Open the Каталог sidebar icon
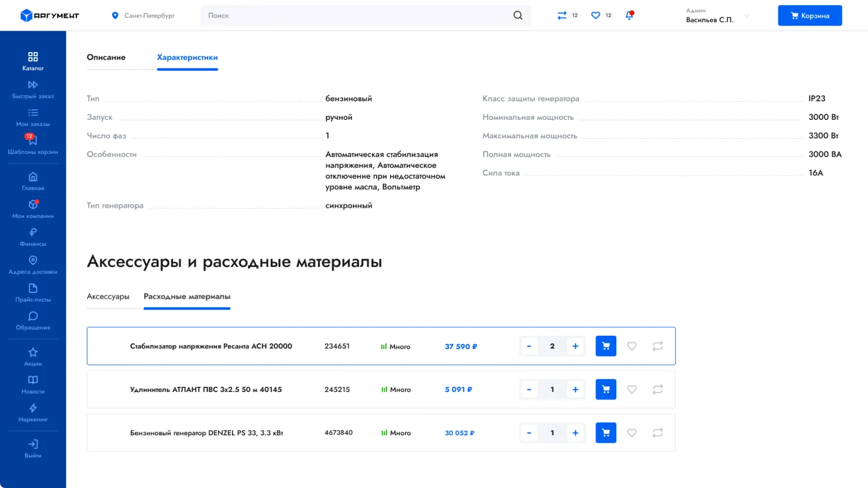The width and height of the screenshot is (868, 488). click(33, 57)
